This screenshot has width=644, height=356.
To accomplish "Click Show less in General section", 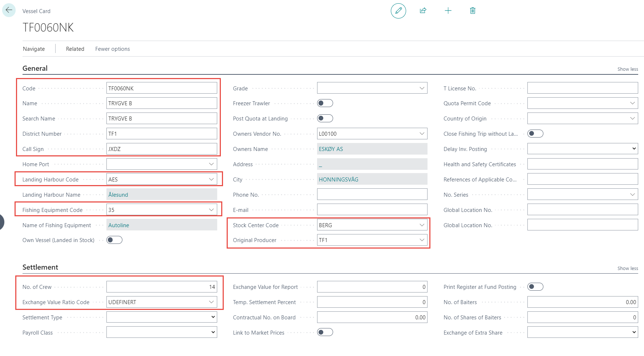I will 627,69.
